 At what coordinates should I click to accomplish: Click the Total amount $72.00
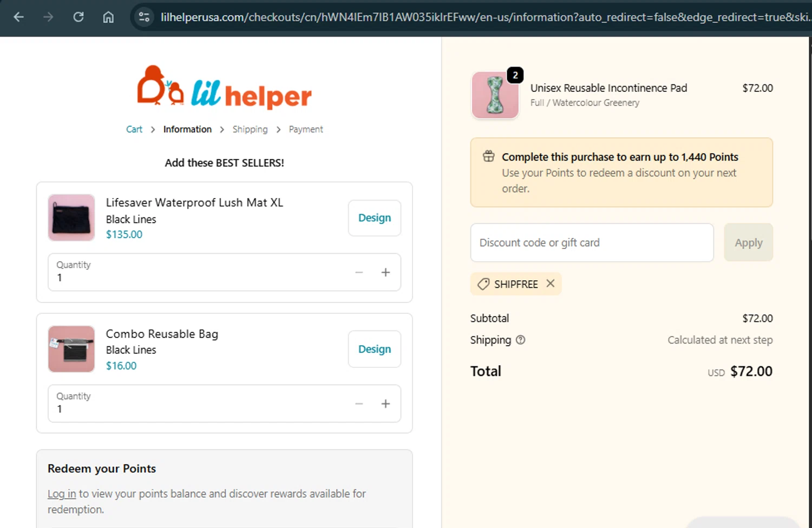tap(751, 371)
